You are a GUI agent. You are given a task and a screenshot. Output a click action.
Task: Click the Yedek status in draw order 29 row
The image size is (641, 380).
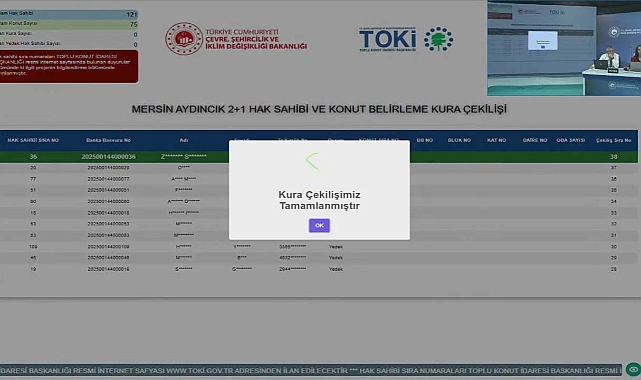(336, 258)
